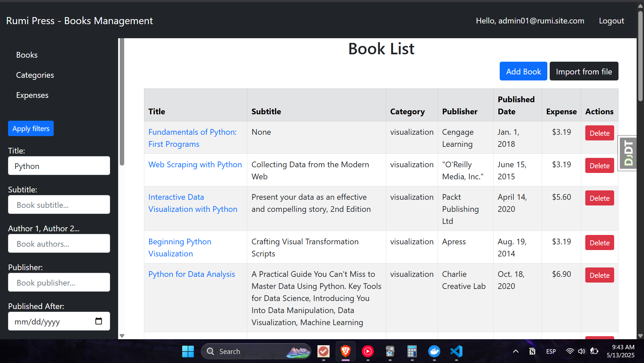Click page scrollbar up arrow
This screenshot has width=644, height=363.
pyautogui.click(x=640, y=6)
